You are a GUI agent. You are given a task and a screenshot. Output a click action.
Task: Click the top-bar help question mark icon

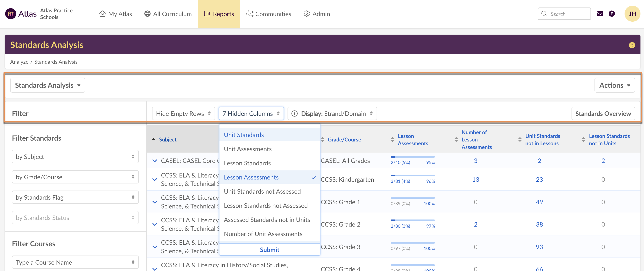pyautogui.click(x=612, y=14)
